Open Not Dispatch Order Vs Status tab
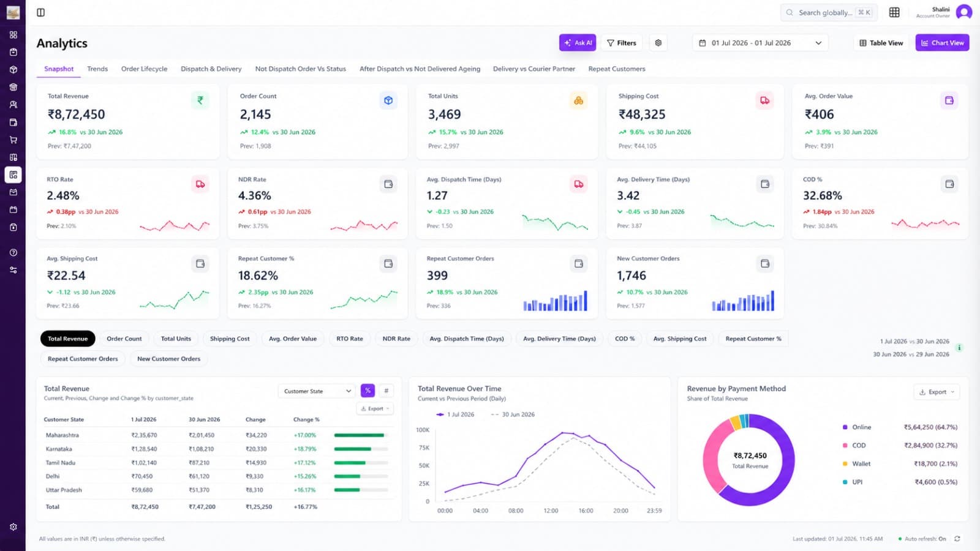The image size is (980, 551). coord(300,69)
